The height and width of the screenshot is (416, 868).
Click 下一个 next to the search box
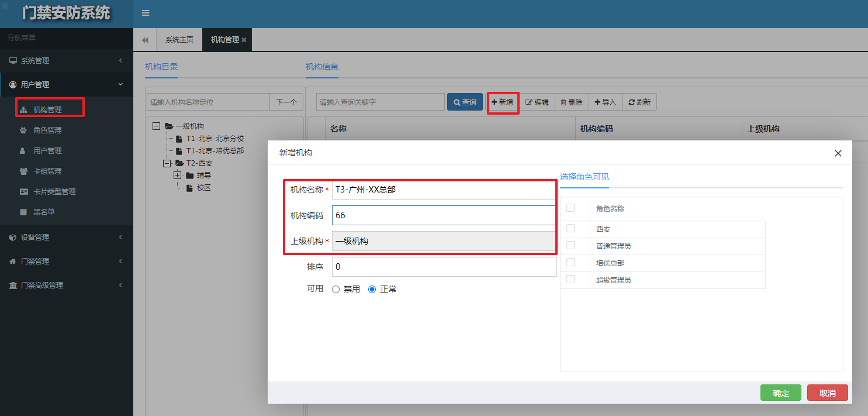tap(286, 101)
